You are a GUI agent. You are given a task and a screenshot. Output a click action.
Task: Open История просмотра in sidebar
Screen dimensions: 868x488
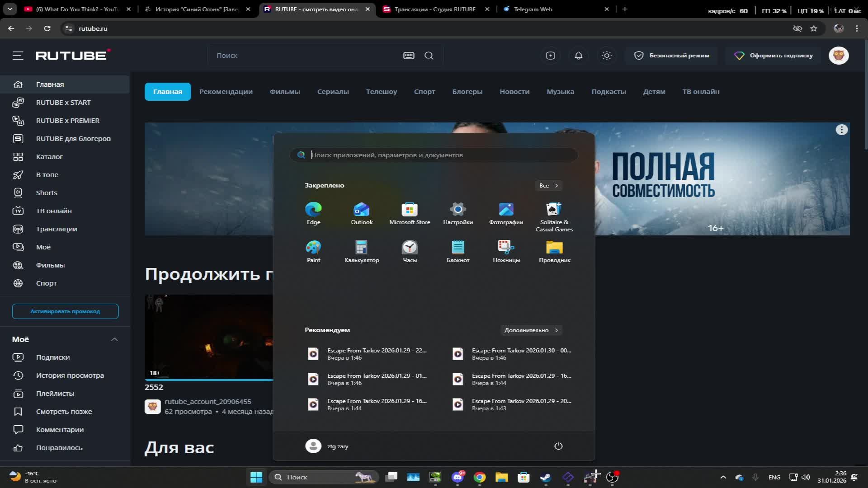click(x=65, y=375)
